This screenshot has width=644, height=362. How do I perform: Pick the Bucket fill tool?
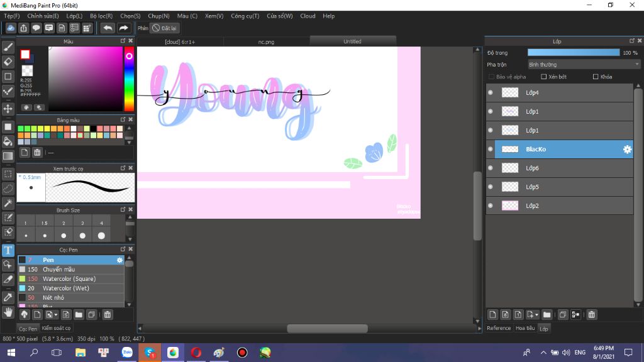[8, 141]
